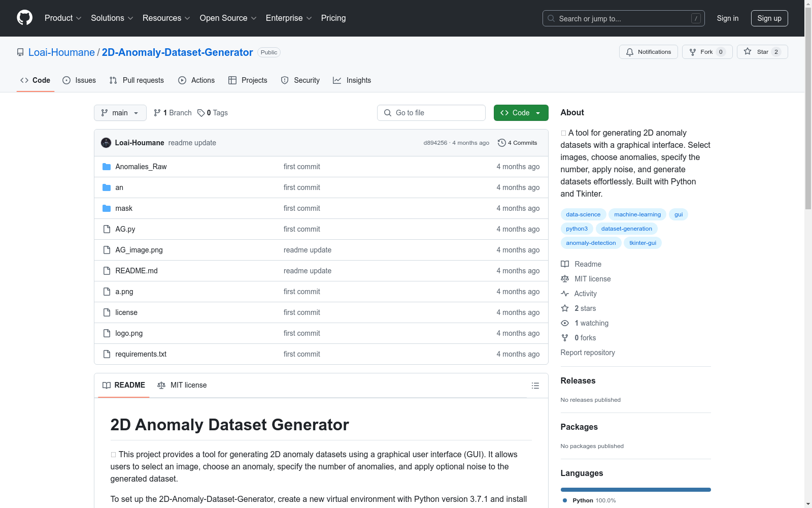
Task: Click the logo.png file icon
Action: click(x=107, y=333)
